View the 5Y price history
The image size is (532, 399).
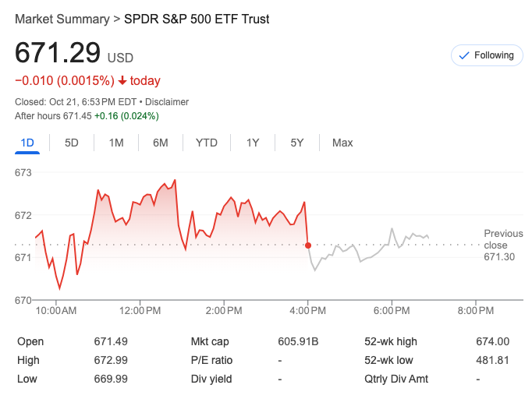[x=297, y=143]
